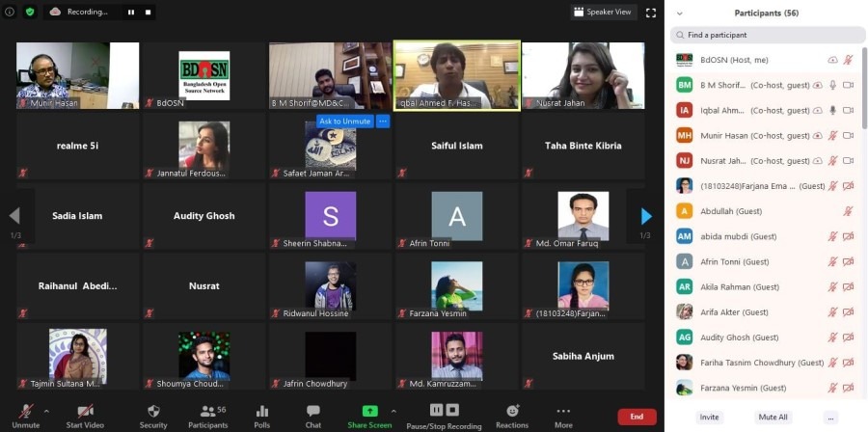Viewport: 868px width, 432px height.
Task: Pause the recording in top bar
Action: click(x=131, y=13)
